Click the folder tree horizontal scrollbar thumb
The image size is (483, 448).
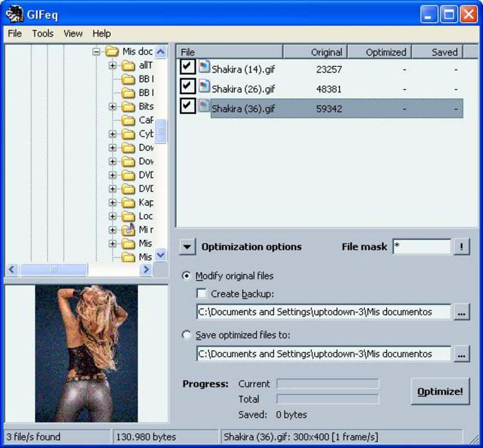click(x=54, y=269)
